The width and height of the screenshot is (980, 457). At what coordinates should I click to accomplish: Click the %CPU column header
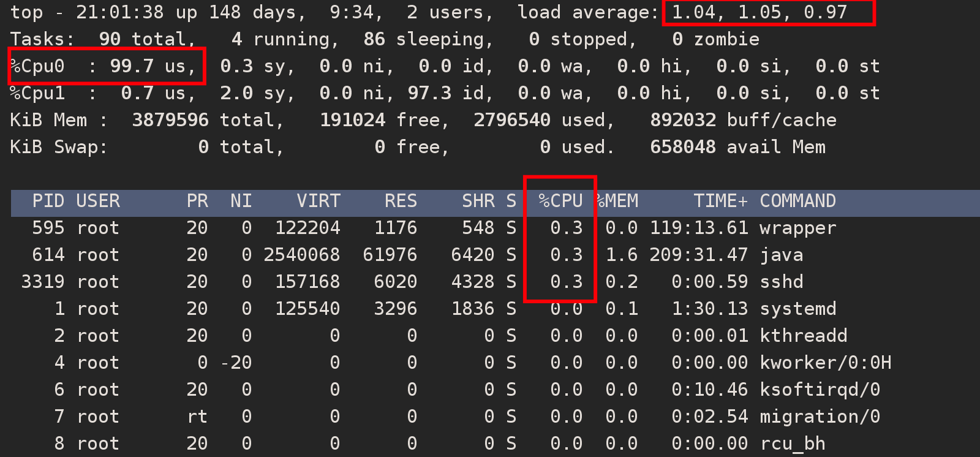(560, 201)
